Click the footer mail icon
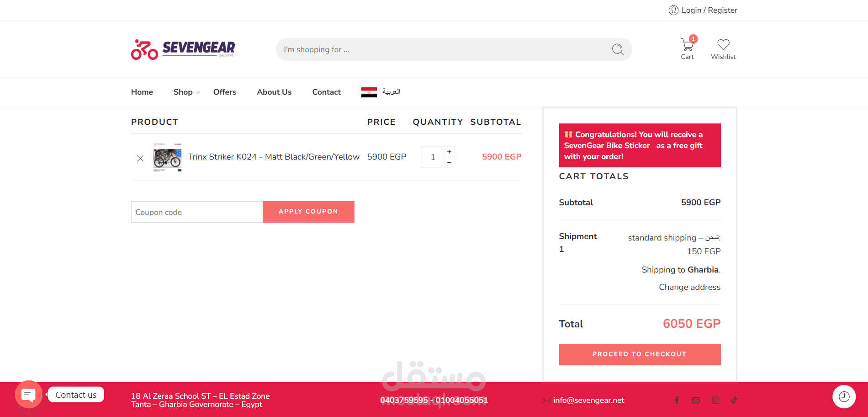 pyautogui.click(x=696, y=400)
